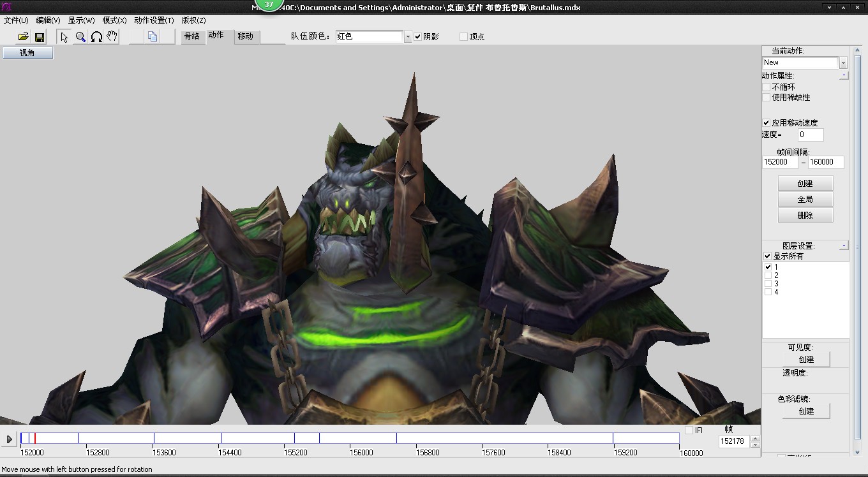
Task: Click the timeline keyframe marker near 154400
Action: pos(221,438)
